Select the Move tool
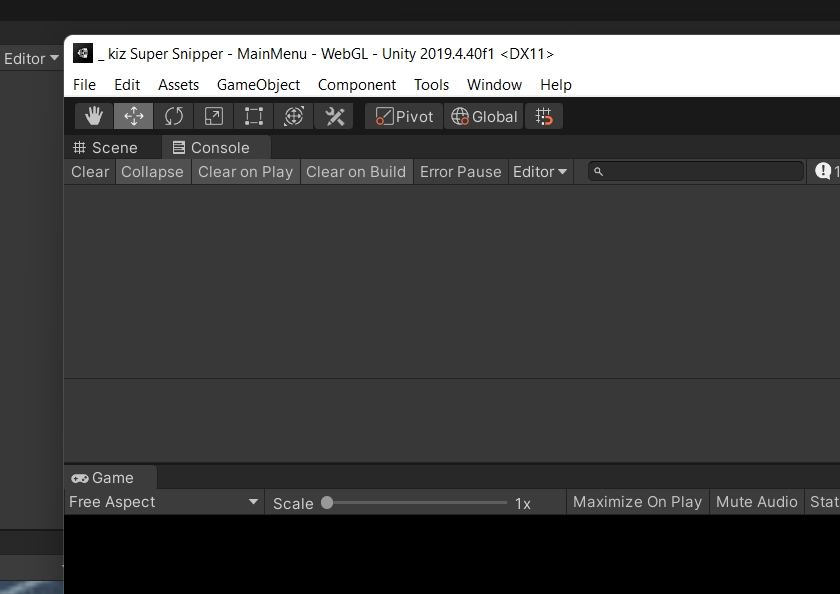The image size is (840, 594). point(134,117)
